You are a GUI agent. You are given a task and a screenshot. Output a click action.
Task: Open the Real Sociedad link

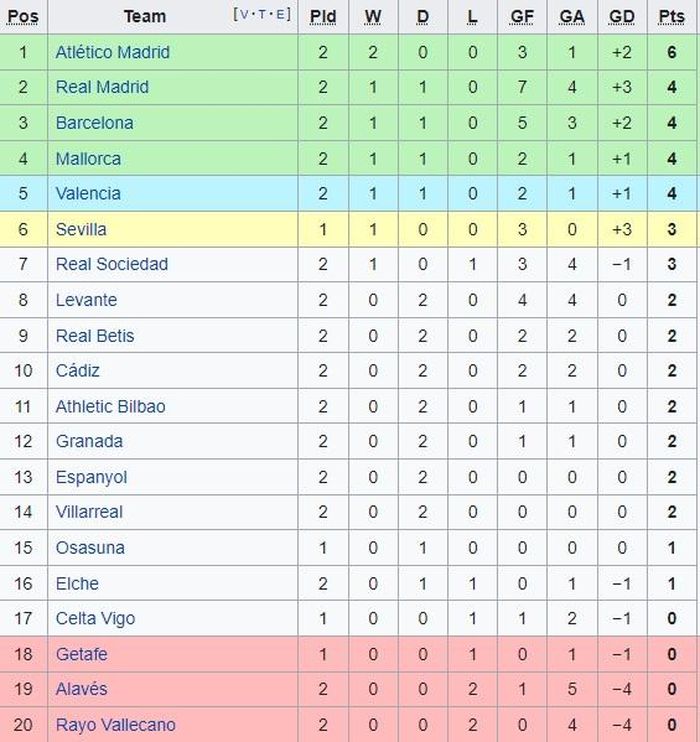pyautogui.click(x=112, y=264)
